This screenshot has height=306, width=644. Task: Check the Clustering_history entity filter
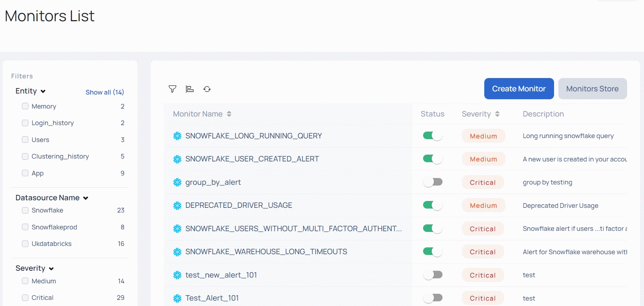point(25,156)
